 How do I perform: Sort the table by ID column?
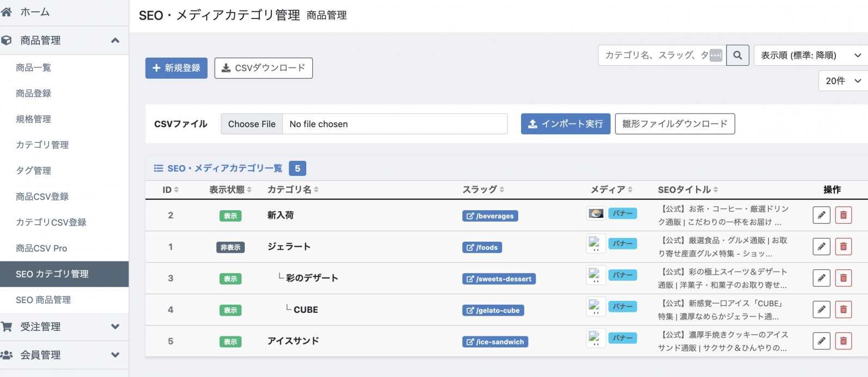[x=171, y=190]
